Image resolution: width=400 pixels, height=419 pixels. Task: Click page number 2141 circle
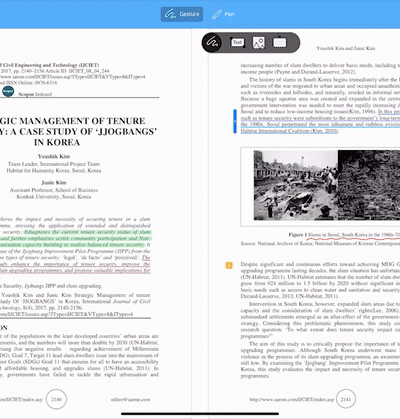tap(346, 399)
